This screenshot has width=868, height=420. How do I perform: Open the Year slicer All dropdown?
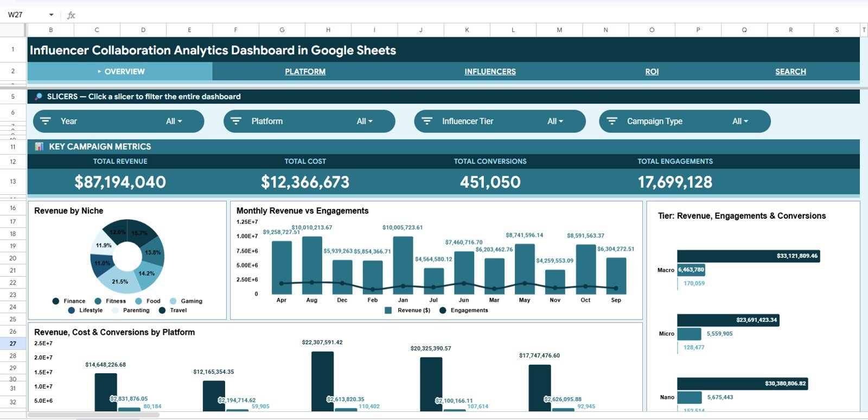174,121
